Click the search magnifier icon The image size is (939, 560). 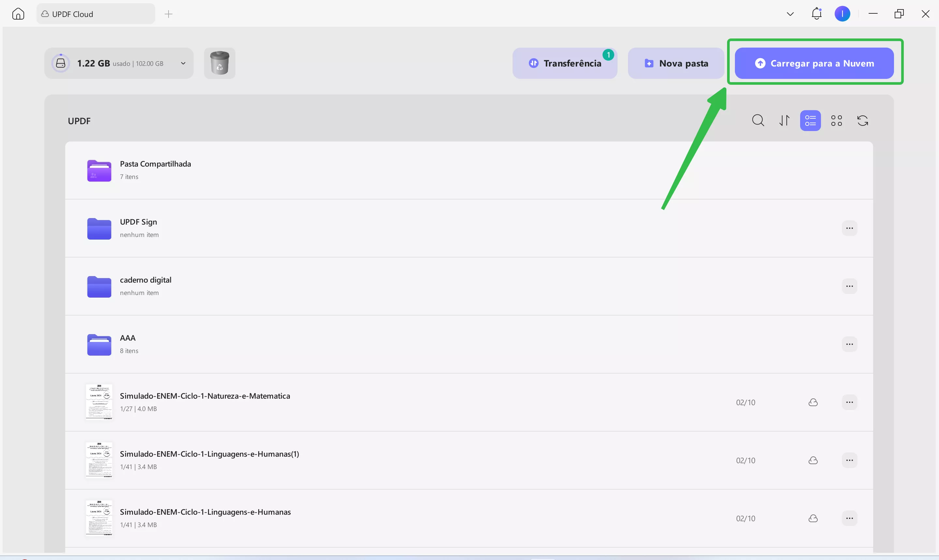[x=758, y=121]
